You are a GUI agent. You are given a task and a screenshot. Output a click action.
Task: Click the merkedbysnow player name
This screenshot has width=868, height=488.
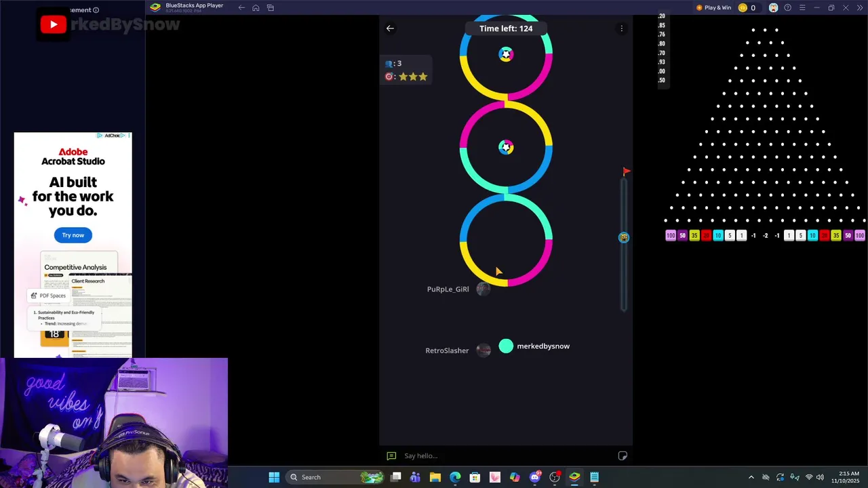[x=543, y=346]
